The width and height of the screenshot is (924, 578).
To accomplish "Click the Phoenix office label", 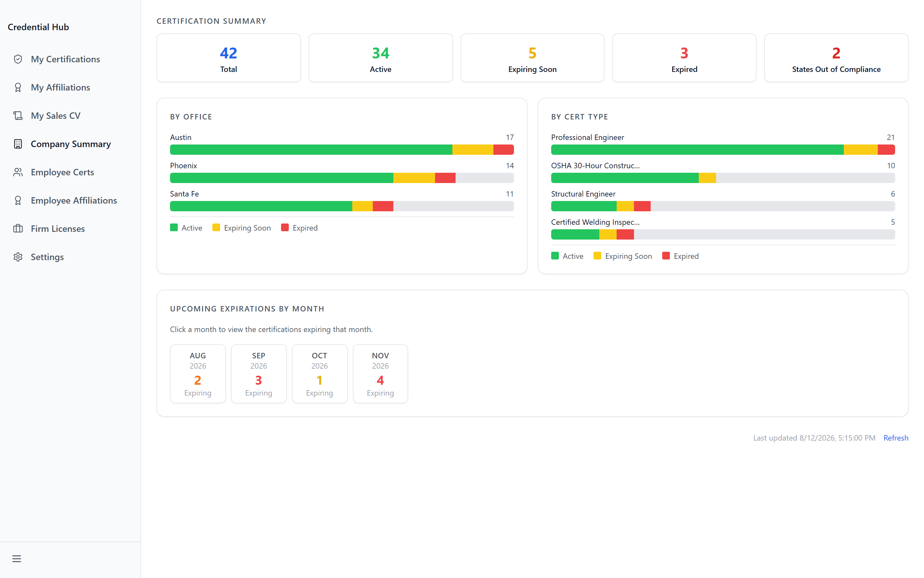I will click(x=184, y=165).
